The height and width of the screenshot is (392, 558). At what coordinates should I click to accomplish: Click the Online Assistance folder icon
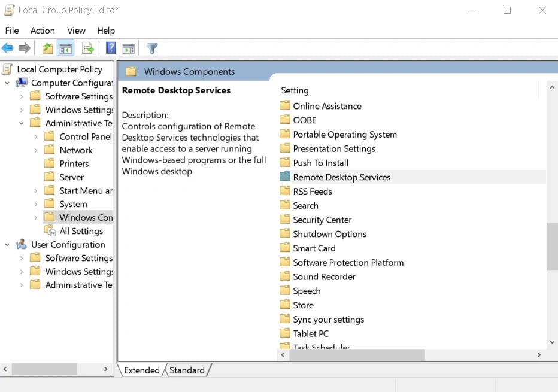pyautogui.click(x=285, y=105)
